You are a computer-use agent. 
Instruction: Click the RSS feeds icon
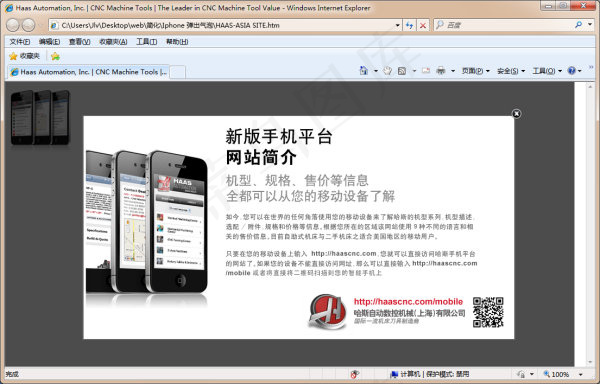tap(402, 71)
